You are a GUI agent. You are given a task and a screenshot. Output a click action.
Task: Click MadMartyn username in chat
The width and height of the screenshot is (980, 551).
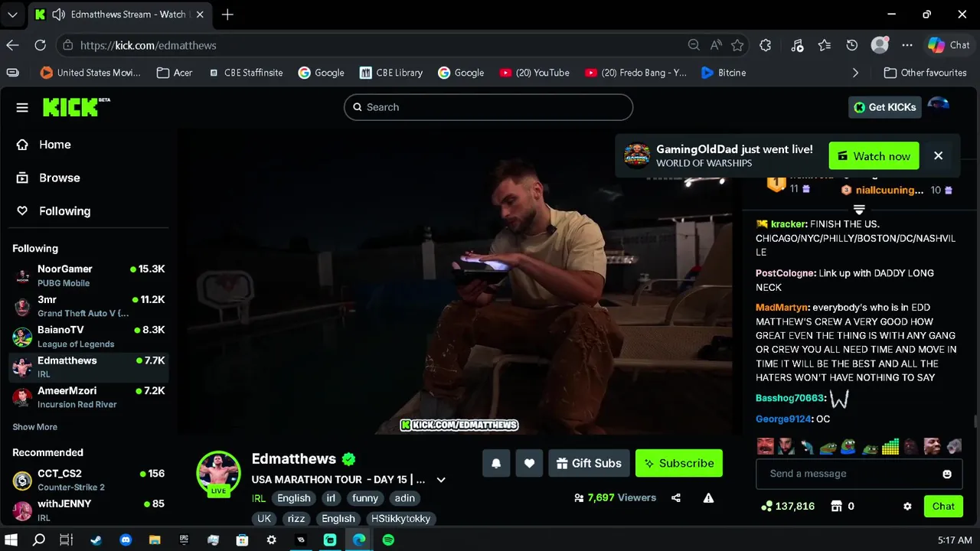tap(782, 308)
